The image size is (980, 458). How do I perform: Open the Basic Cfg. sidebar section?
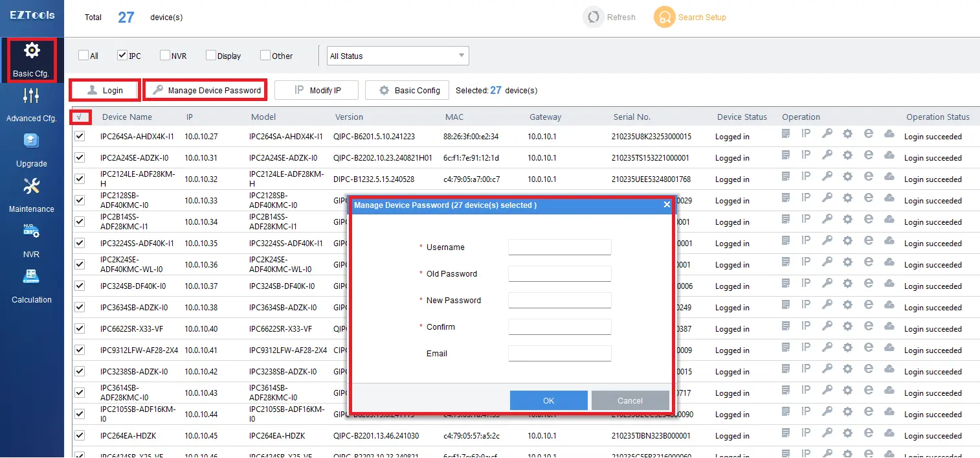tap(32, 60)
